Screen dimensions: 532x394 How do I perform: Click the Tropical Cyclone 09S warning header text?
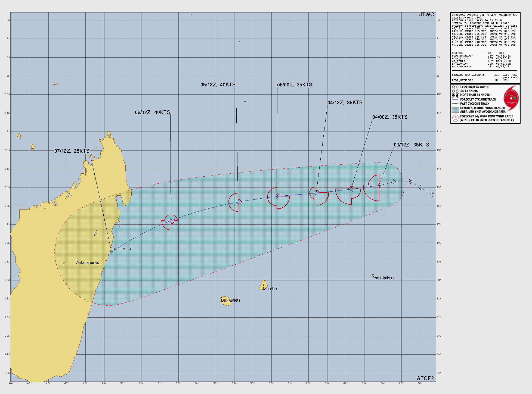pyautogui.click(x=484, y=15)
